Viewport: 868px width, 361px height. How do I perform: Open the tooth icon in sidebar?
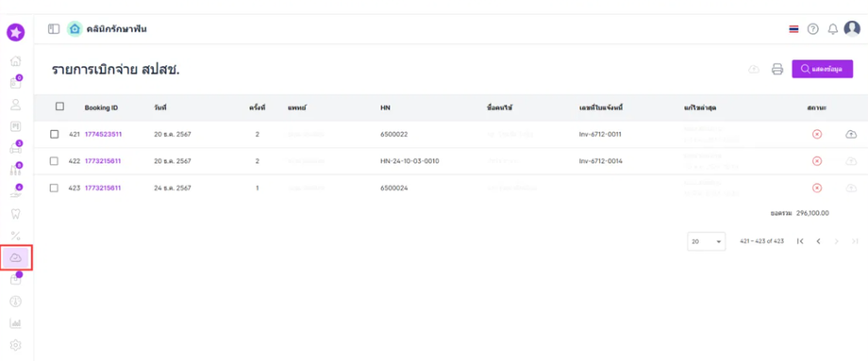coord(16,213)
